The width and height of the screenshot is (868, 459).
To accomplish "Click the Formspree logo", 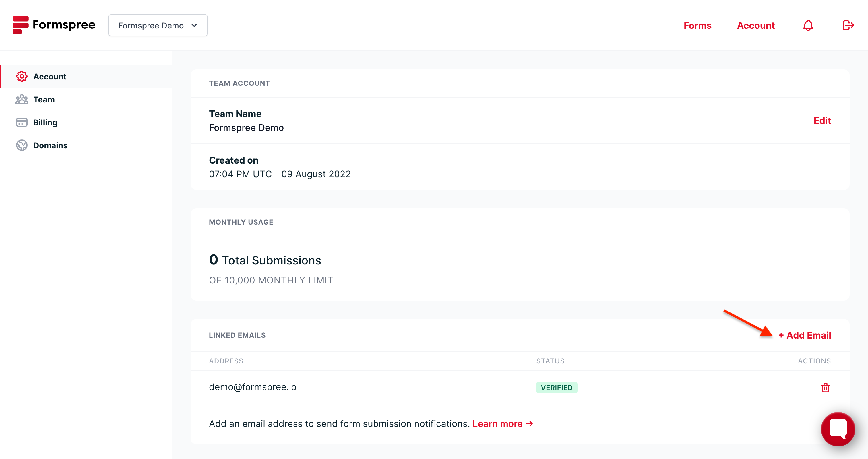I will click(x=54, y=25).
